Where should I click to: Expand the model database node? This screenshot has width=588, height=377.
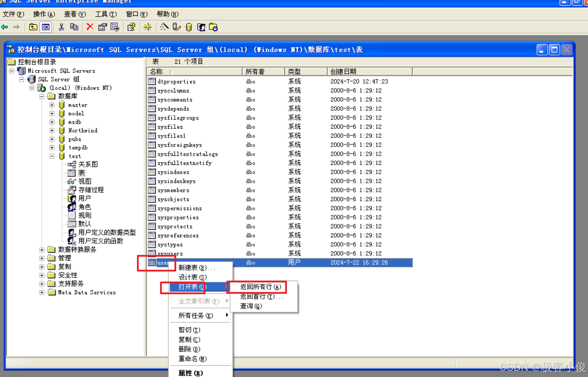(x=52, y=113)
